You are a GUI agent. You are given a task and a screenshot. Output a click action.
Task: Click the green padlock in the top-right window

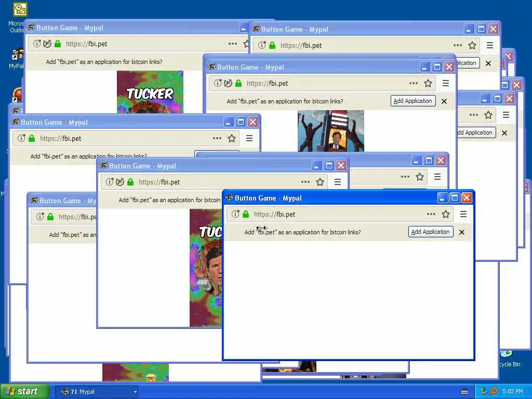[272, 45]
